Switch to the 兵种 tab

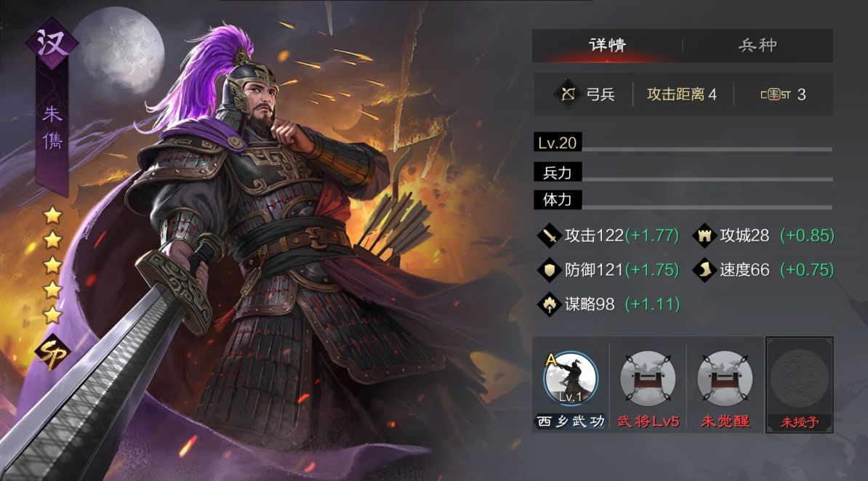pyautogui.click(x=758, y=45)
